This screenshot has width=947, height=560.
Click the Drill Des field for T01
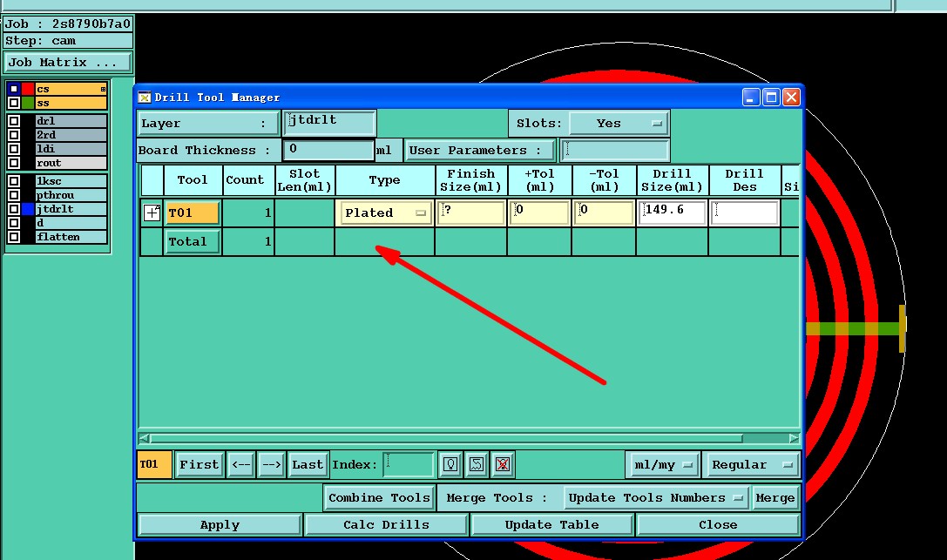coord(744,213)
